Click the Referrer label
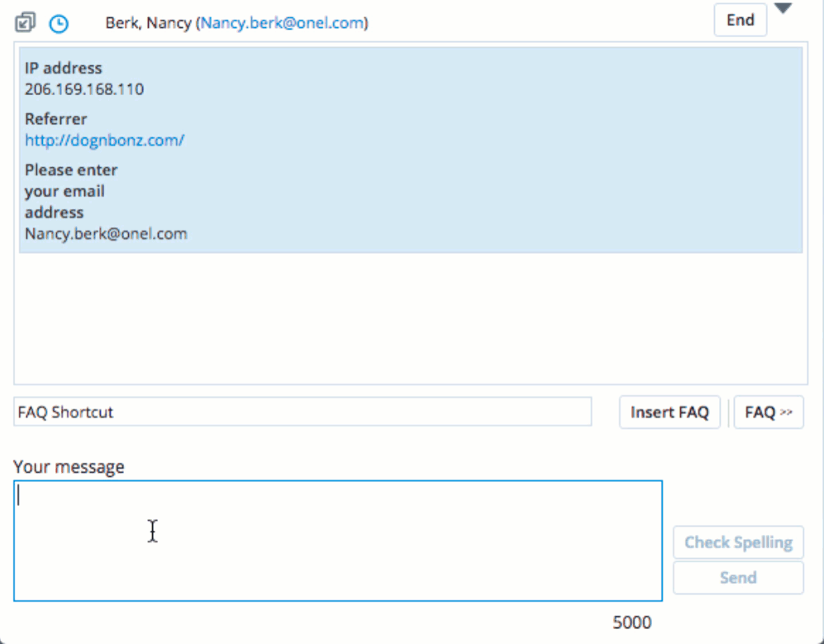This screenshot has width=824, height=644. pyautogui.click(x=55, y=119)
